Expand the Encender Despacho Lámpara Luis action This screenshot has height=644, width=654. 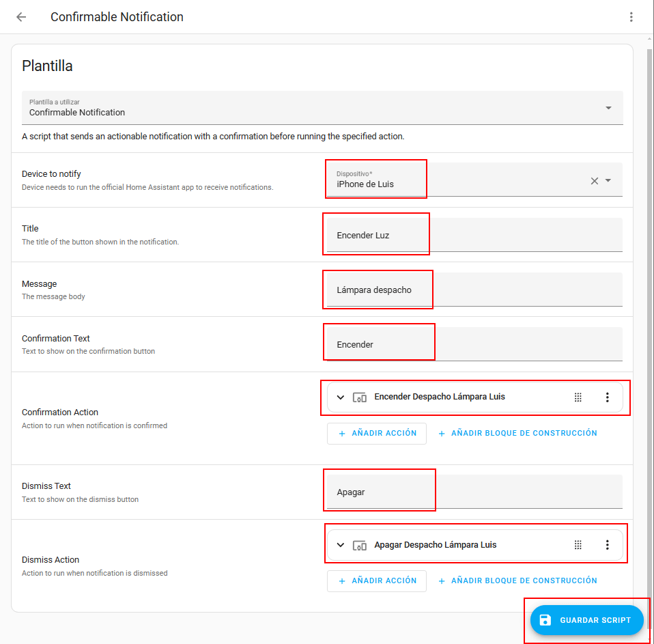[x=341, y=397]
